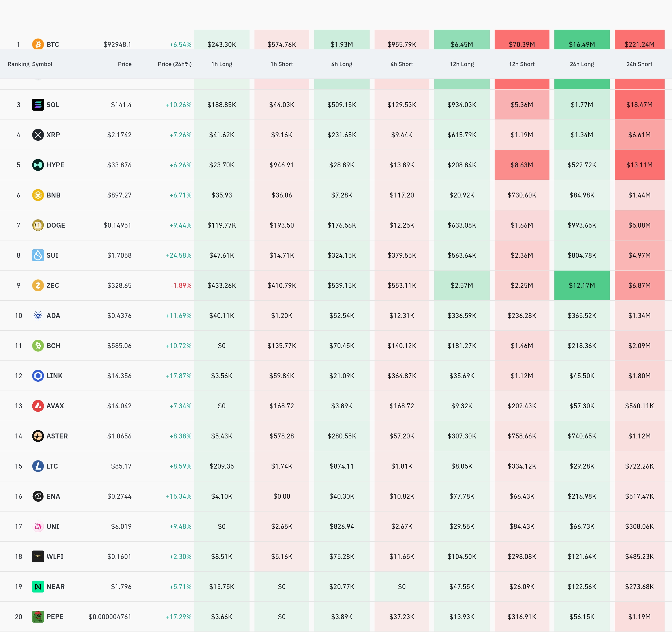Open the ZEC symbol link
The width and height of the screenshot is (672, 632).
(53, 285)
